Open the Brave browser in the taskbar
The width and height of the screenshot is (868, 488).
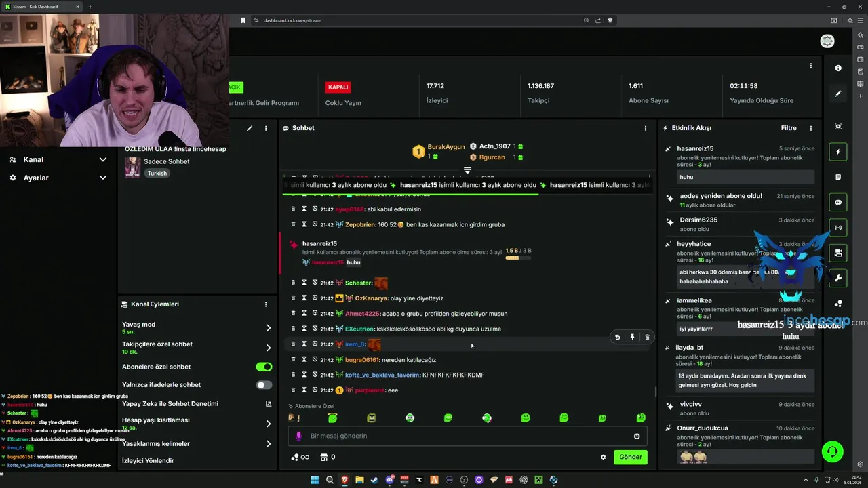[x=344, y=480]
